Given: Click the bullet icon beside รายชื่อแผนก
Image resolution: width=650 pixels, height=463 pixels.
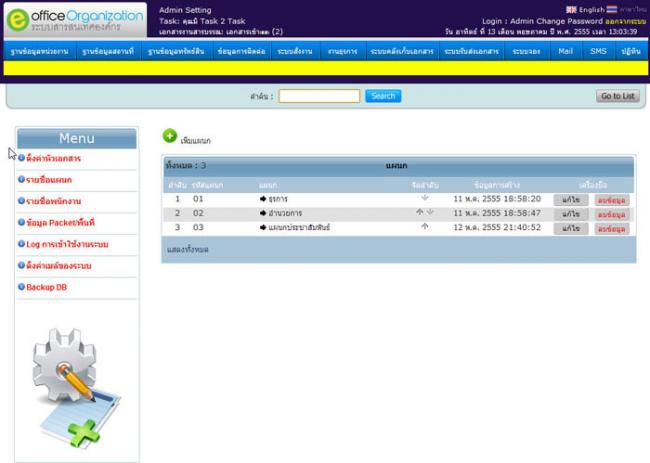Looking at the screenshot, I should [21, 179].
